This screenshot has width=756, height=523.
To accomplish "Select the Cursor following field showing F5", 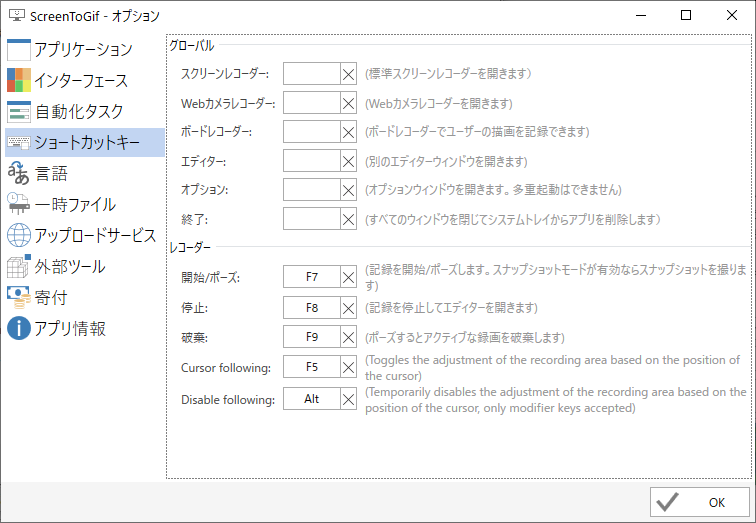I will [312, 367].
